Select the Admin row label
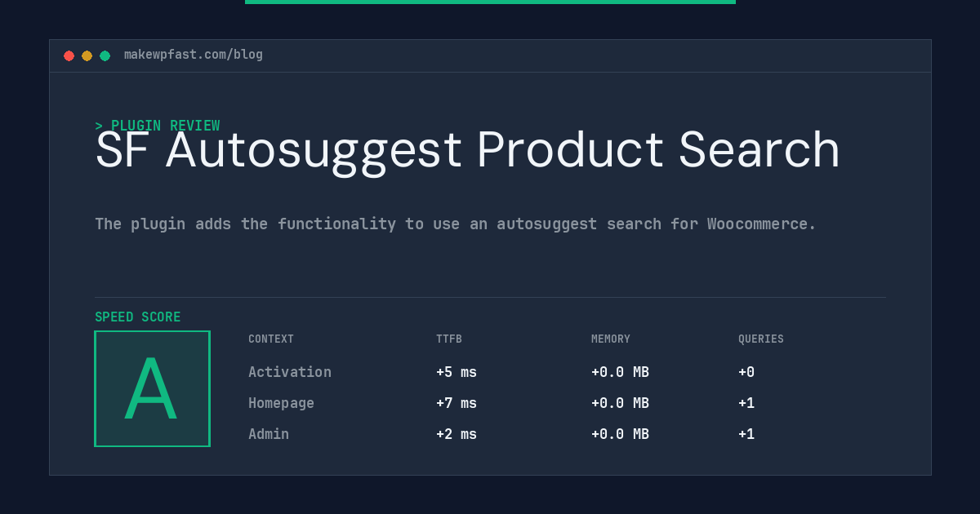Screen dimensions: 980x514 tap(269, 434)
